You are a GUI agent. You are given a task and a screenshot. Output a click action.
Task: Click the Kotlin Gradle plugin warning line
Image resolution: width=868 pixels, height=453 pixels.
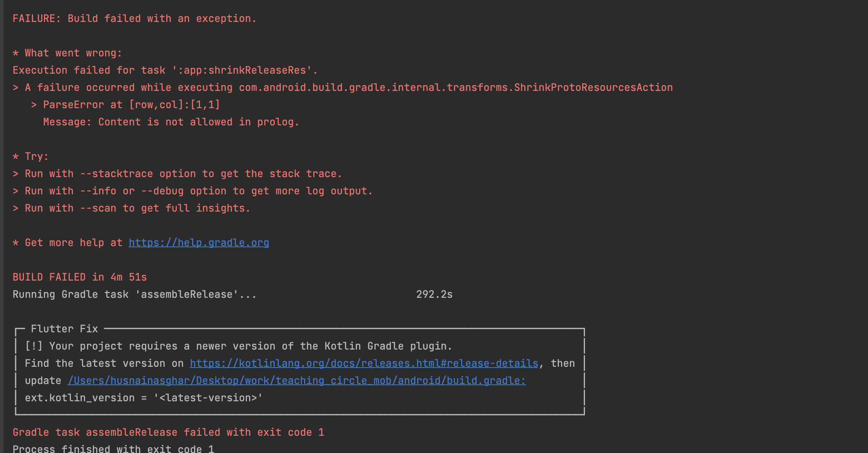(238, 346)
